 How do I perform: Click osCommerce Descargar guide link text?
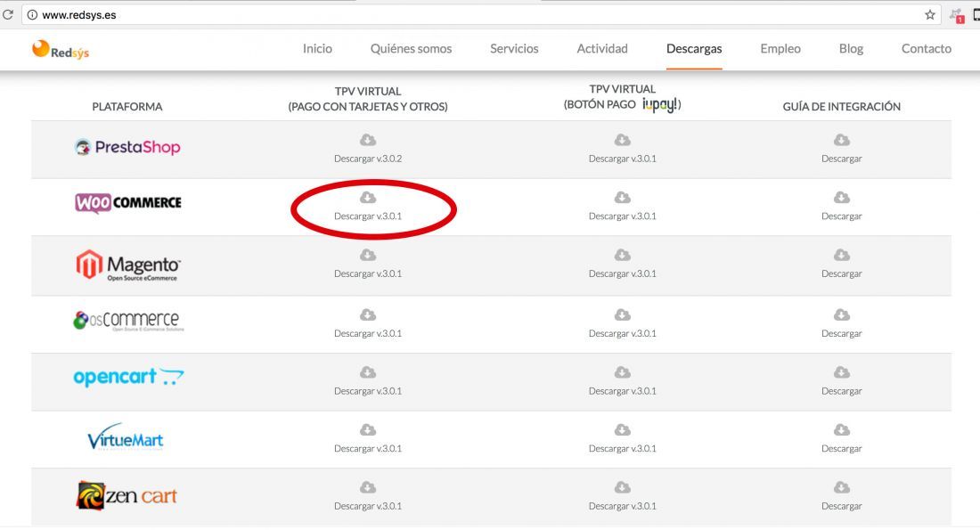tap(842, 334)
